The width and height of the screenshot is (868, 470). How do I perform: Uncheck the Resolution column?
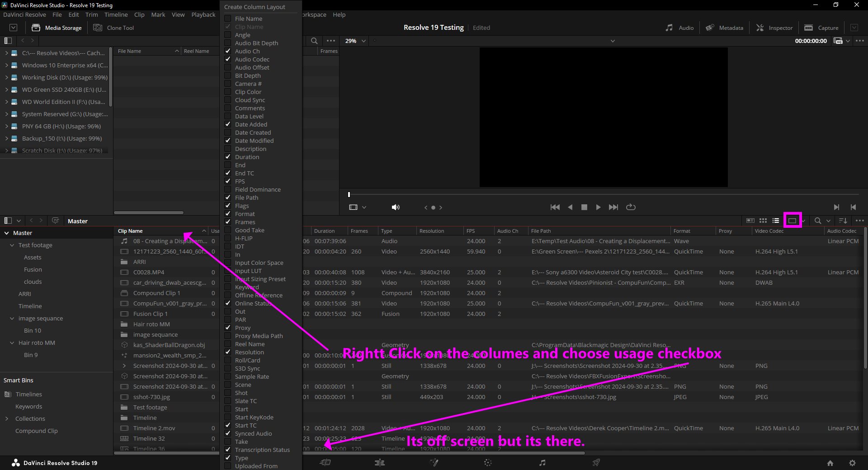228,352
